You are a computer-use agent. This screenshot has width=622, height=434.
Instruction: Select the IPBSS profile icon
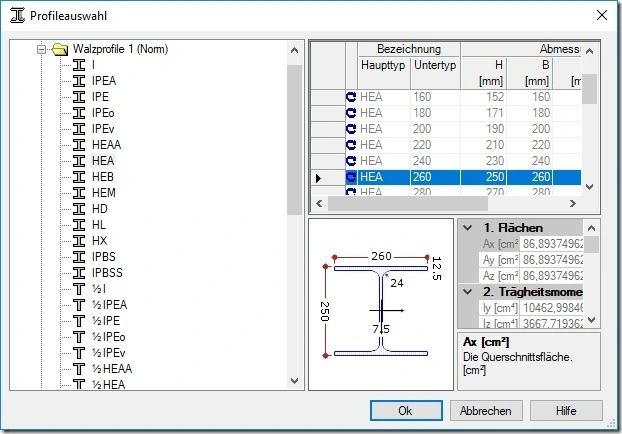[x=79, y=273]
